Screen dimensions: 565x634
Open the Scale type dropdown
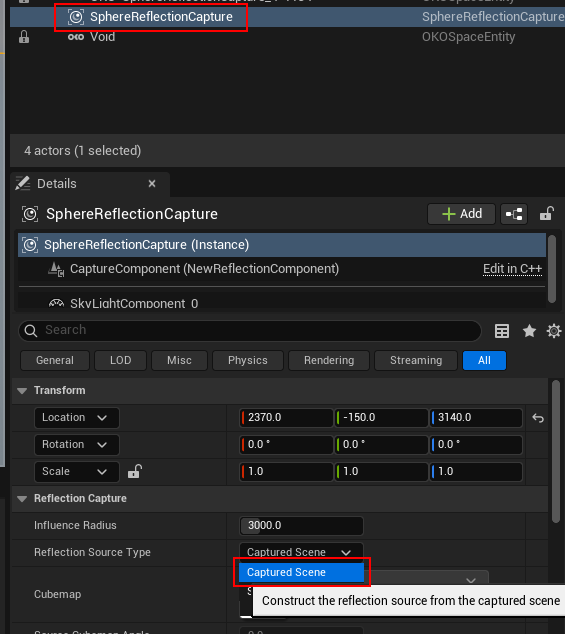pos(77,472)
